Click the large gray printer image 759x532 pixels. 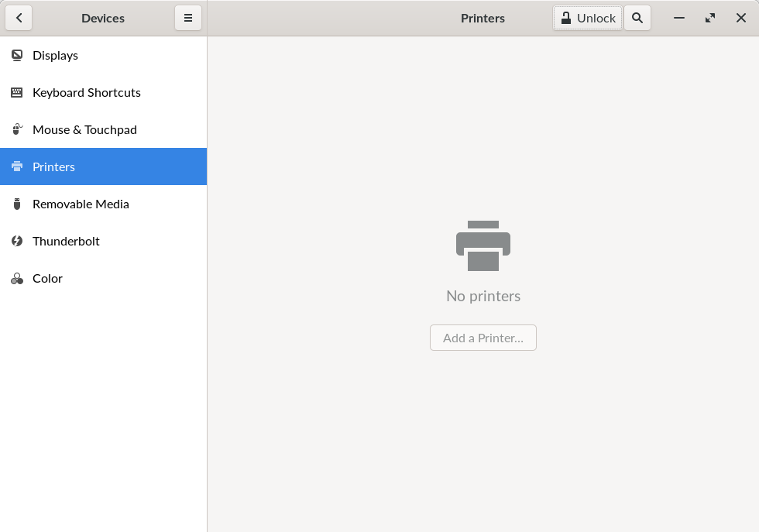pyautogui.click(x=483, y=246)
